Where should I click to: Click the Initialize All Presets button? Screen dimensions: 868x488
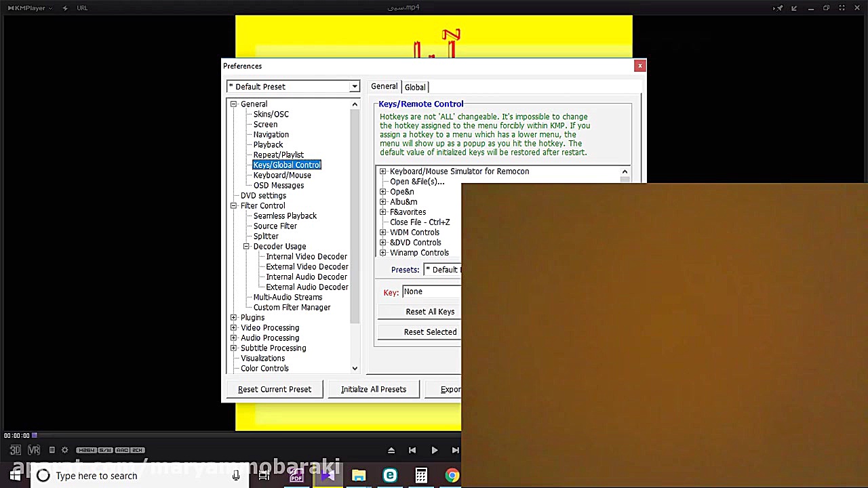tap(374, 389)
